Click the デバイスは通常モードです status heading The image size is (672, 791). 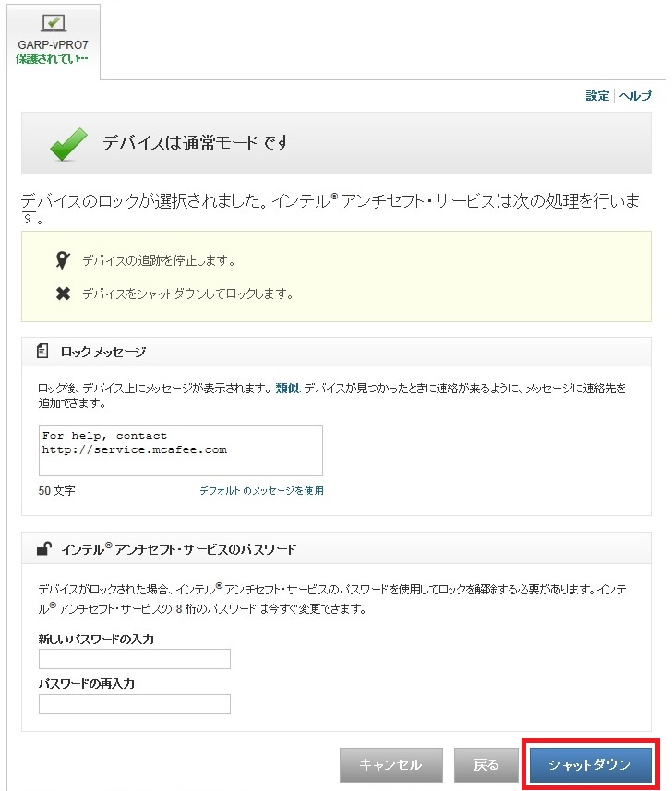[197, 142]
